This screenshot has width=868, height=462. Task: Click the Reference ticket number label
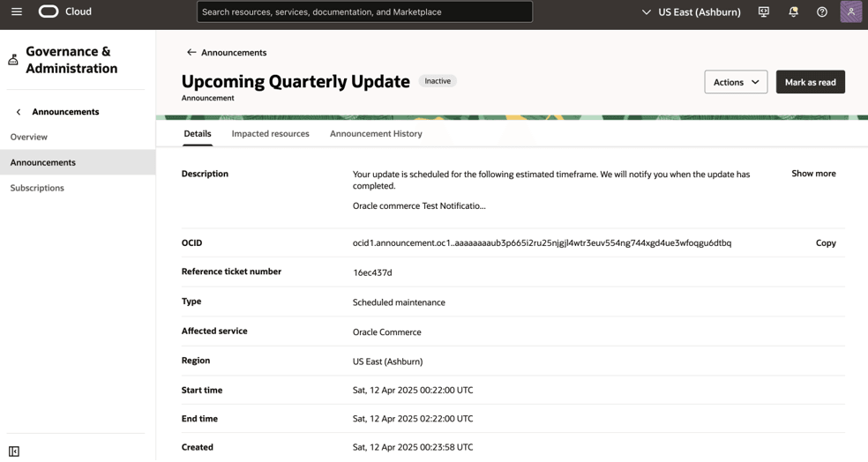coord(231,271)
